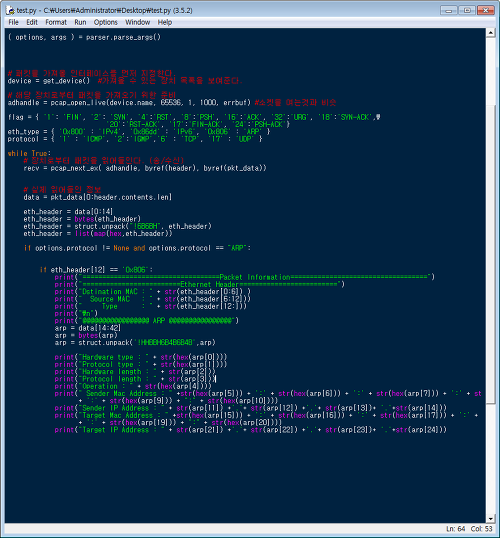The height and width of the screenshot is (538, 500).
Task: Click the 'Packet Information' print line
Action: (245, 277)
